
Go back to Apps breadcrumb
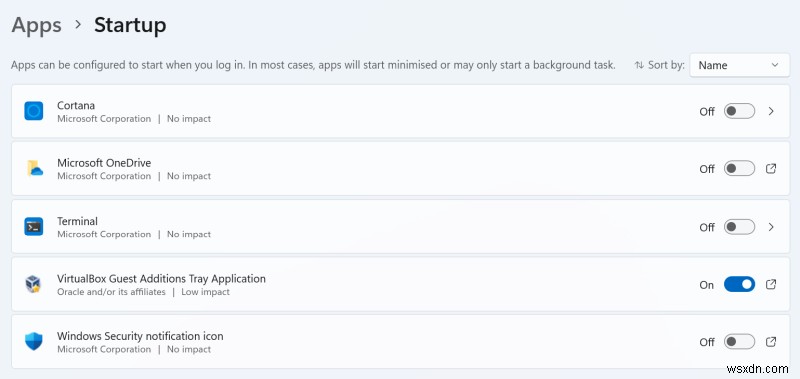pos(37,25)
